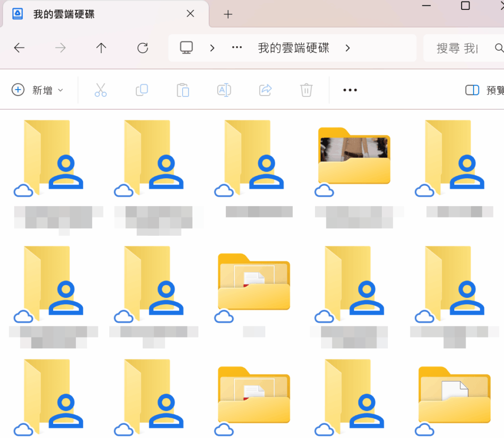Click the up navigation arrow
The height and width of the screenshot is (438, 504).
(x=101, y=48)
